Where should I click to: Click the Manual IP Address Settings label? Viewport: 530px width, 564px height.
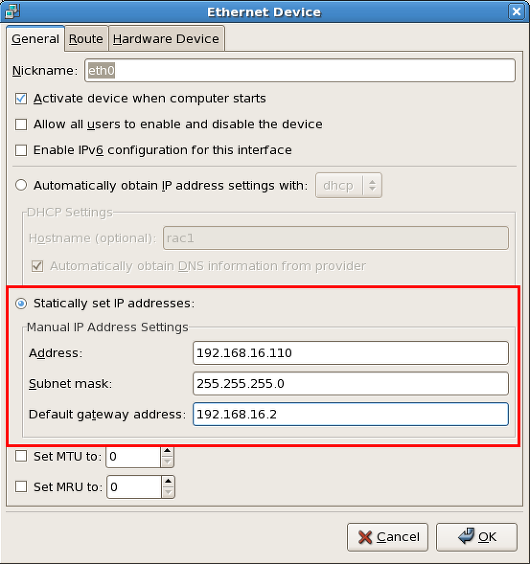tap(108, 327)
